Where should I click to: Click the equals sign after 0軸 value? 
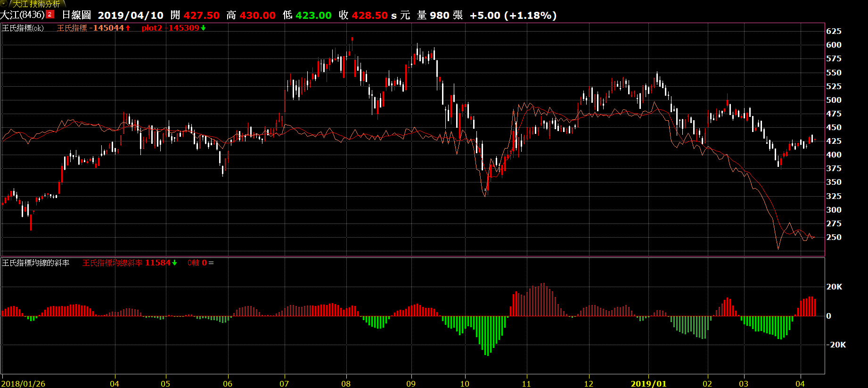tap(211, 263)
